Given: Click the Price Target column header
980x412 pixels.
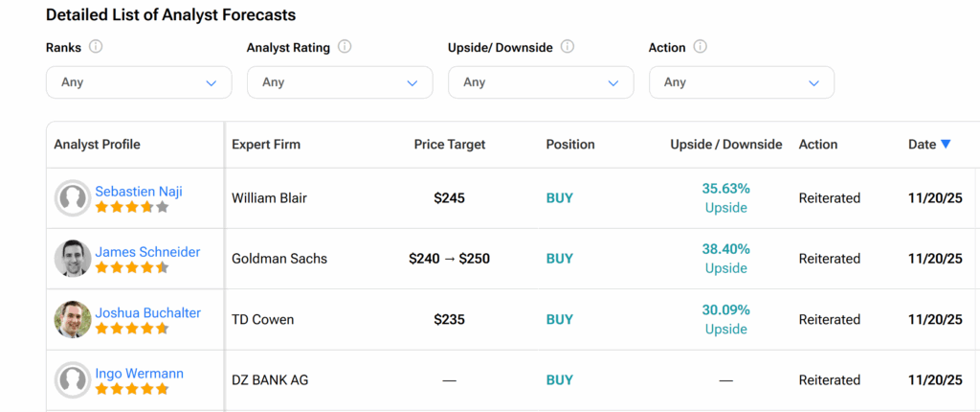Looking at the screenshot, I should tap(450, 145).
